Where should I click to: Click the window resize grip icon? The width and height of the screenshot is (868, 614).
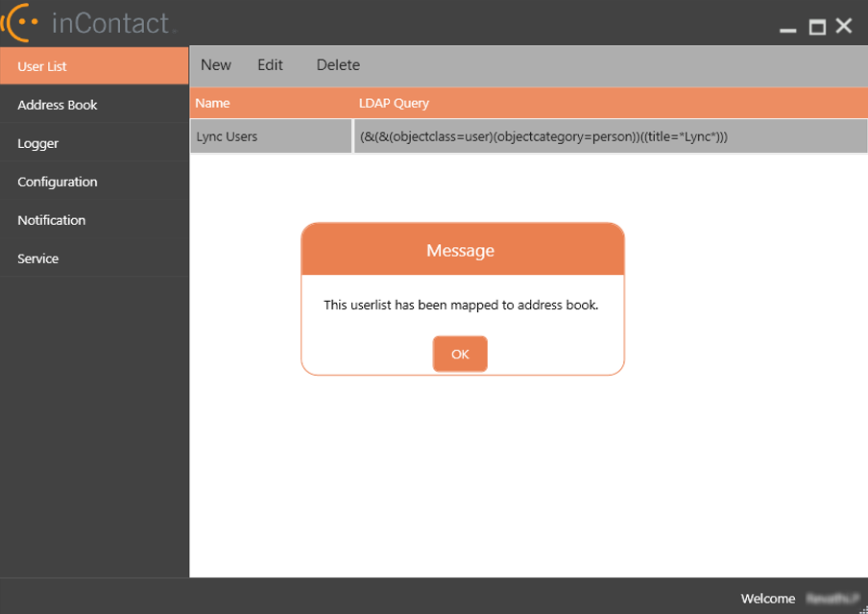[x=863, y=609]
